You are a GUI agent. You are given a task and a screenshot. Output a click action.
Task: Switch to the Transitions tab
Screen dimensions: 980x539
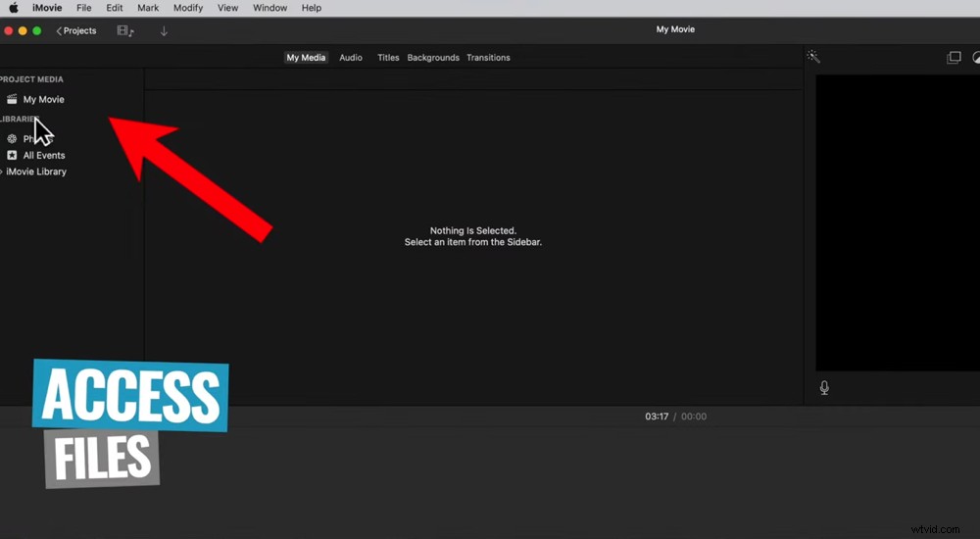point(488,58)
